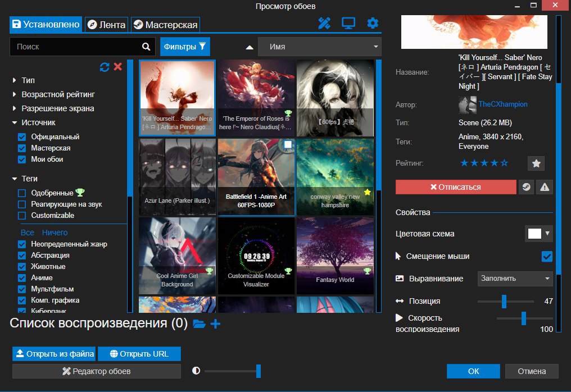The height and width of the screenshot is (392, 571).
Task: Uncheck the Мои обои checkbox
Action: pos(22,159)
